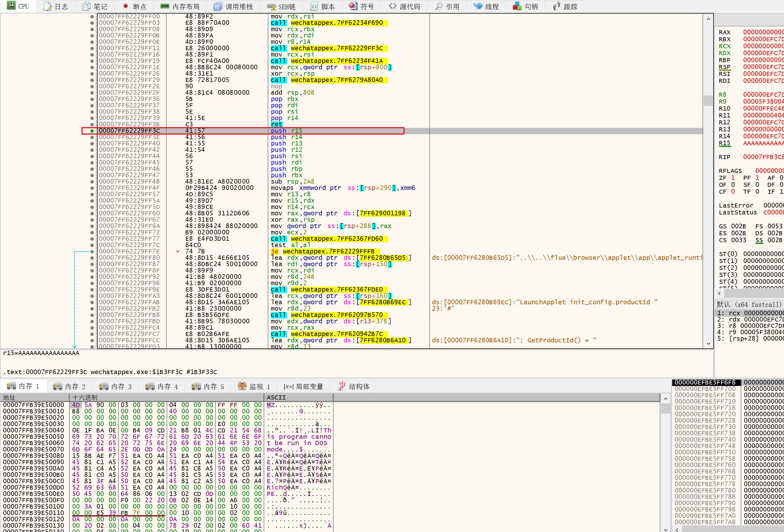Toggle breakpoint bullet at 00007FF62229FFB8
784x532 pixels.
[x=92, y=315]
